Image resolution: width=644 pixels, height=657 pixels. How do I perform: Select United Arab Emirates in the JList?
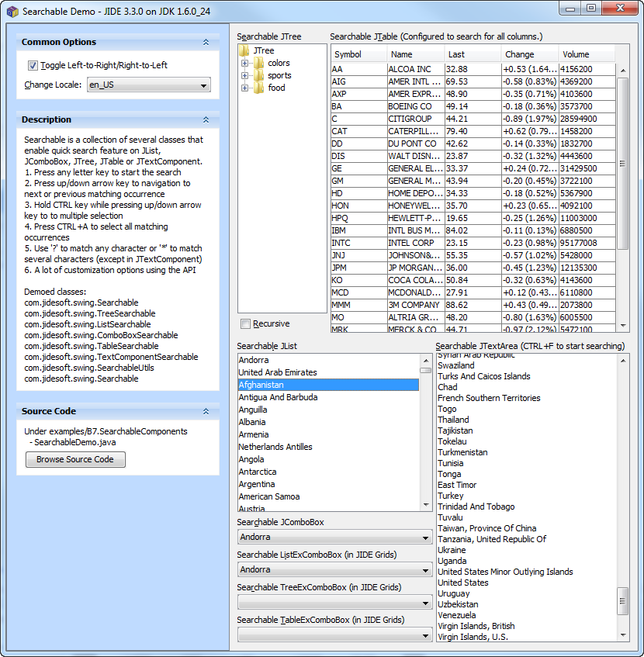(328, 372)
